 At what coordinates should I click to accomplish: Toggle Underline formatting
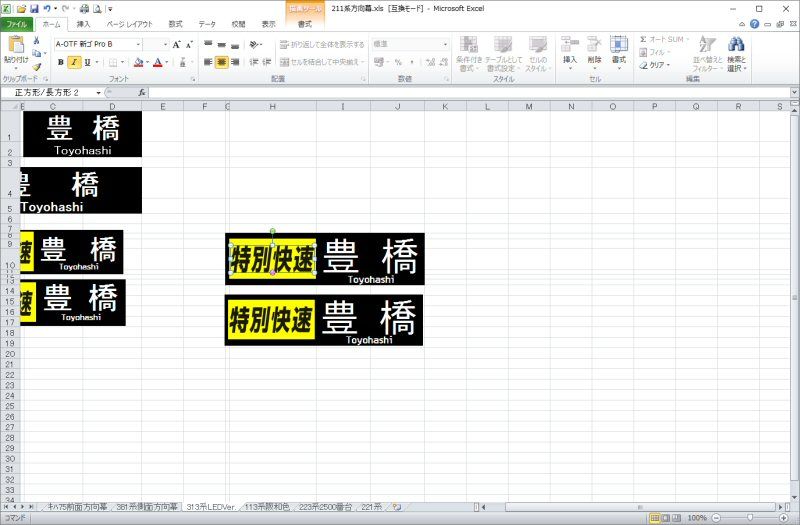[87, 62]
